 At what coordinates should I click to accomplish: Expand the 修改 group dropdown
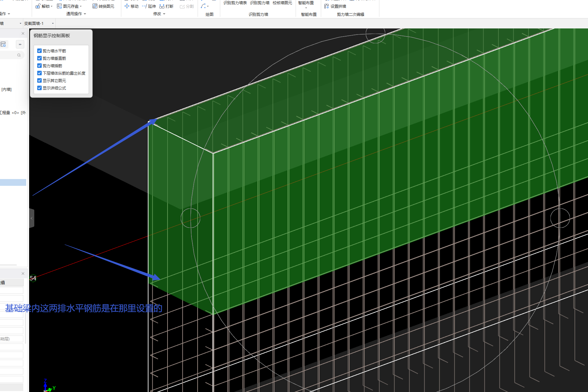click(164, 14)
